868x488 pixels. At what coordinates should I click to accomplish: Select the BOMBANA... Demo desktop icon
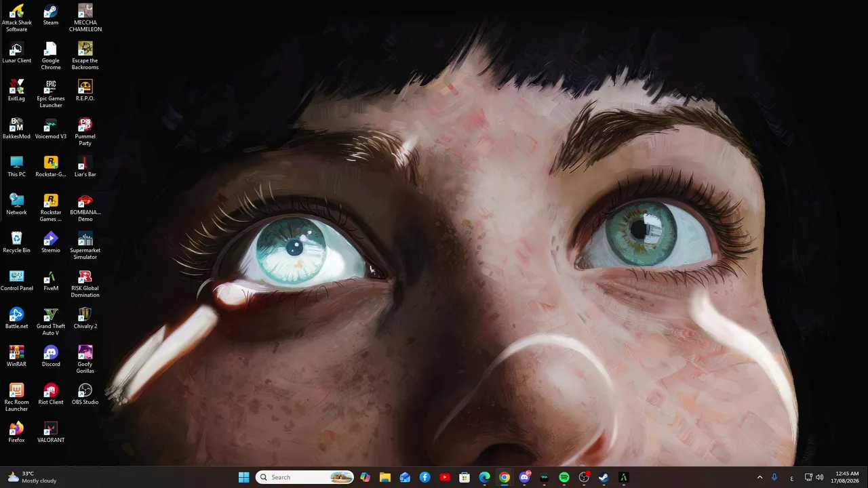pos(85,207)
